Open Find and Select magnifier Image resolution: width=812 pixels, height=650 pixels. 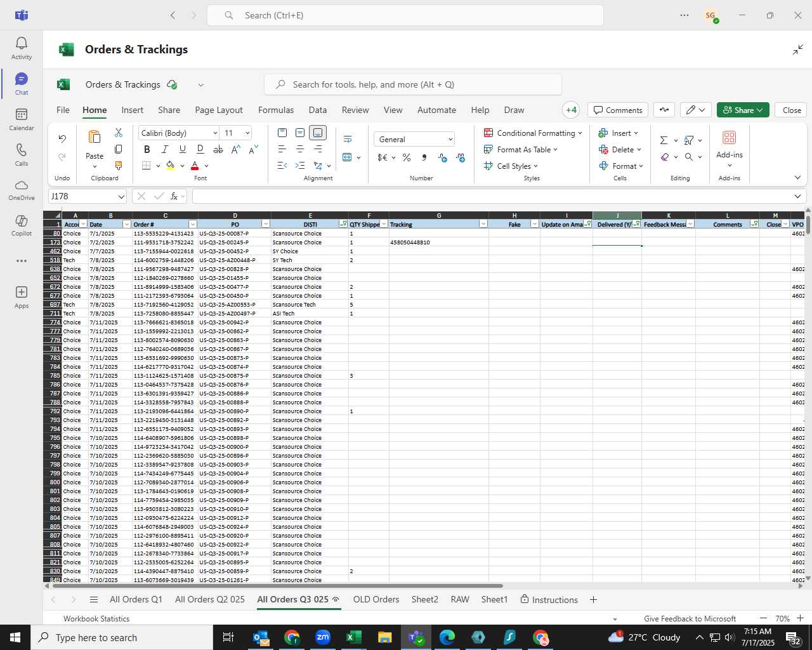click(689, 157)
